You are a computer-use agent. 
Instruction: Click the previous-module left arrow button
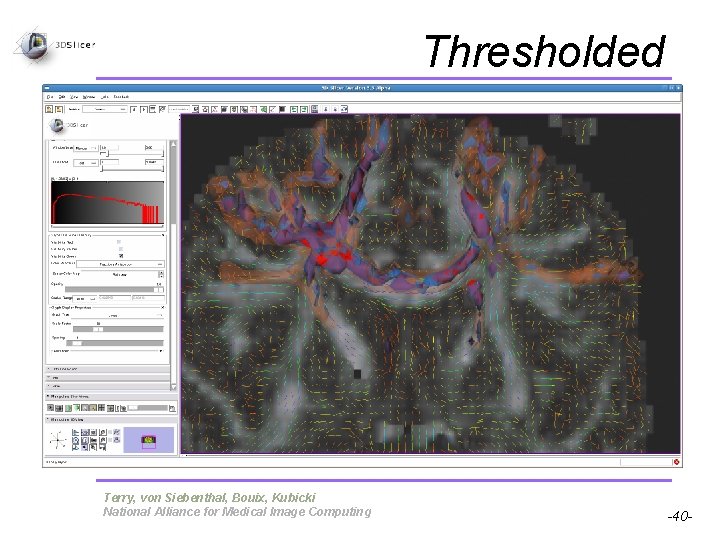[134, 109]
